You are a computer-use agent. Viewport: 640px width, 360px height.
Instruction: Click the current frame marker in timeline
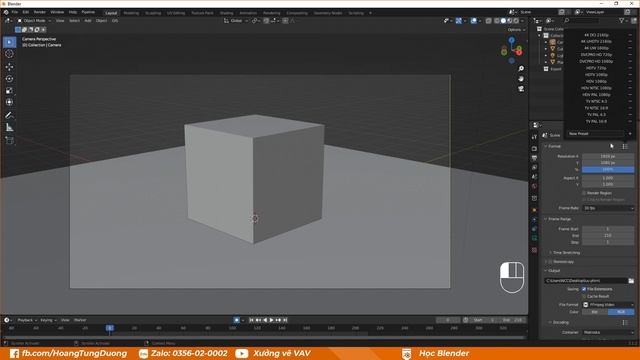[109, 328]
